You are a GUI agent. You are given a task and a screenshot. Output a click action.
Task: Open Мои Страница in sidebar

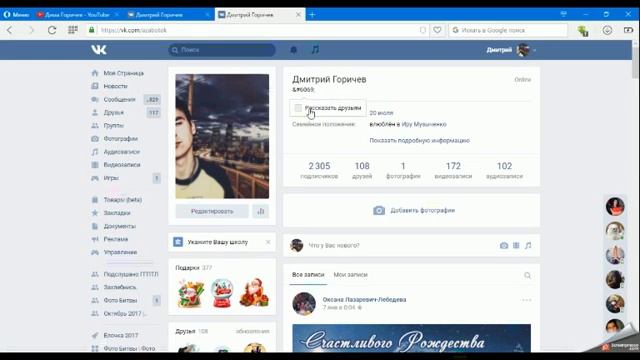coord(124,73)
